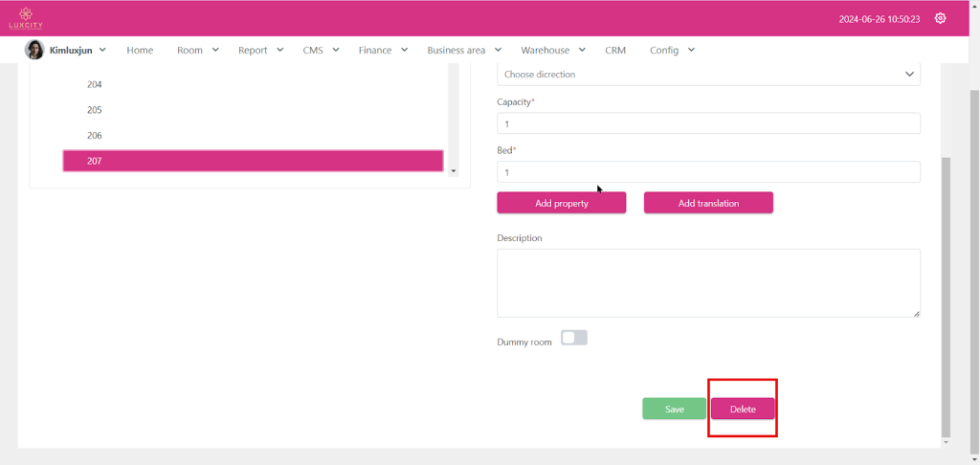
Task: Open the Room menu dropdown
Action: [x=197, y=50]
